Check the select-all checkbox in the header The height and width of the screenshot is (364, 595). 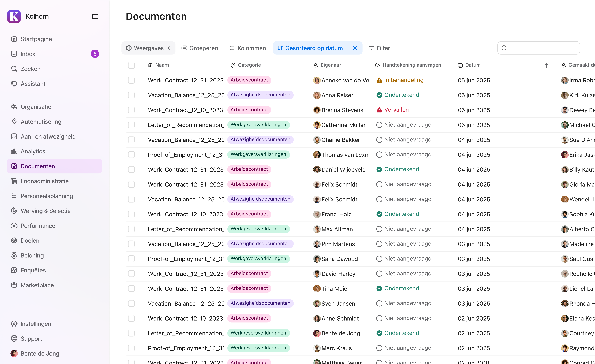pos(131,65)
